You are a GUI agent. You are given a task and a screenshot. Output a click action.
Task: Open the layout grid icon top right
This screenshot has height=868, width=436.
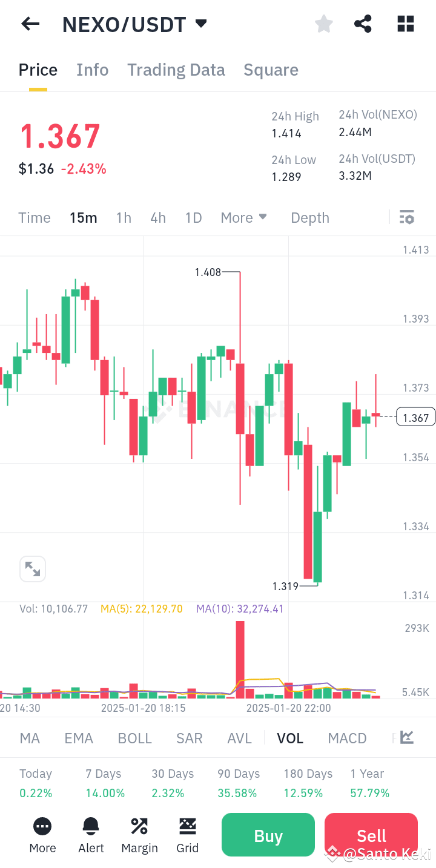click(405, 24)
